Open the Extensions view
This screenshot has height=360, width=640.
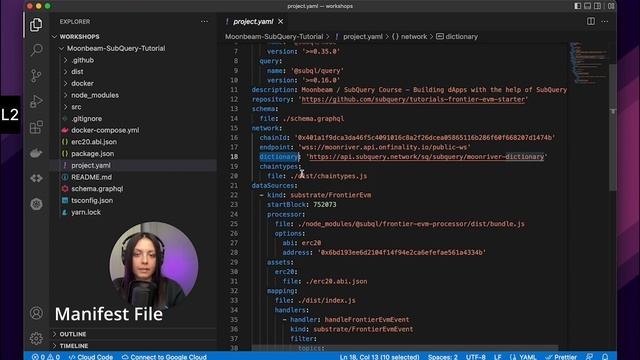coord(36,127)
